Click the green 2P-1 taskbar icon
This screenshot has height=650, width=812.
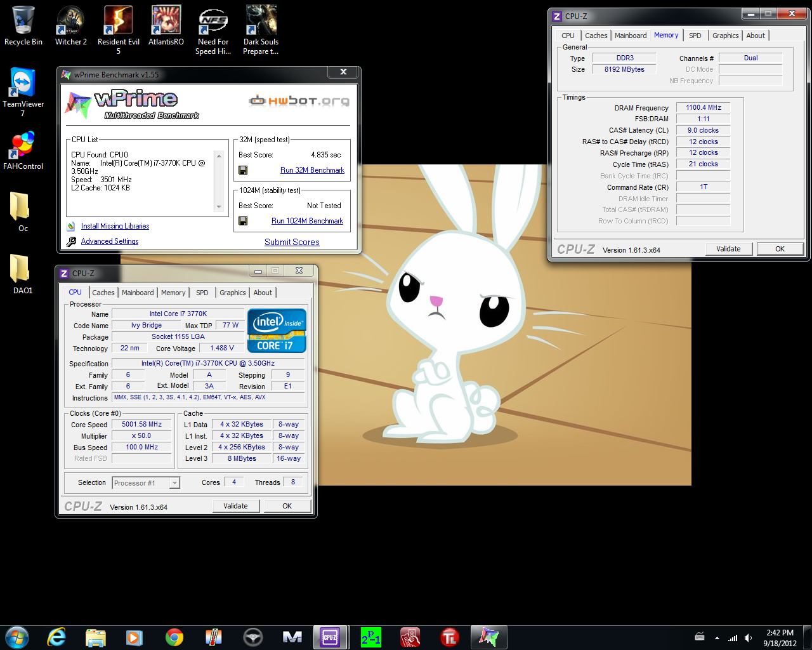point(370,637)
